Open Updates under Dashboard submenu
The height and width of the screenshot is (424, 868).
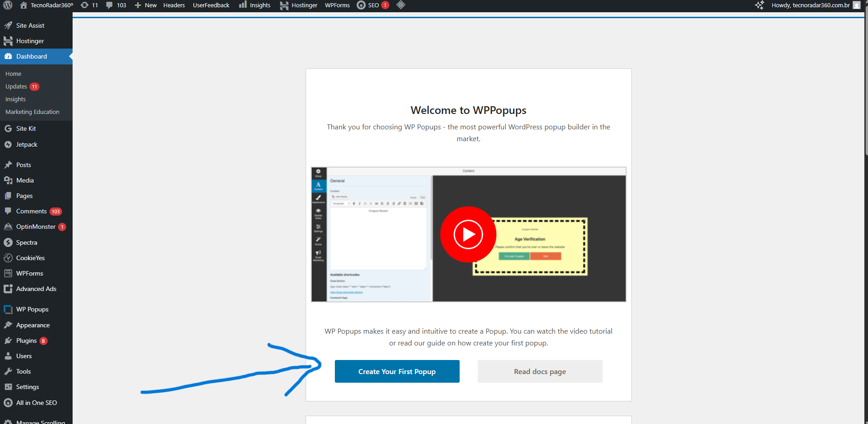[x=16, y=86]
